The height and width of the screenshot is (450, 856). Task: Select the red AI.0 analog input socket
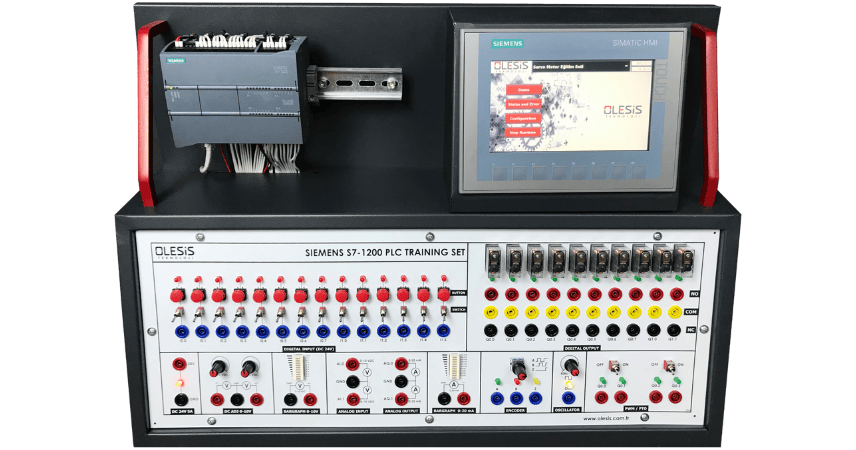pos(353,363)
